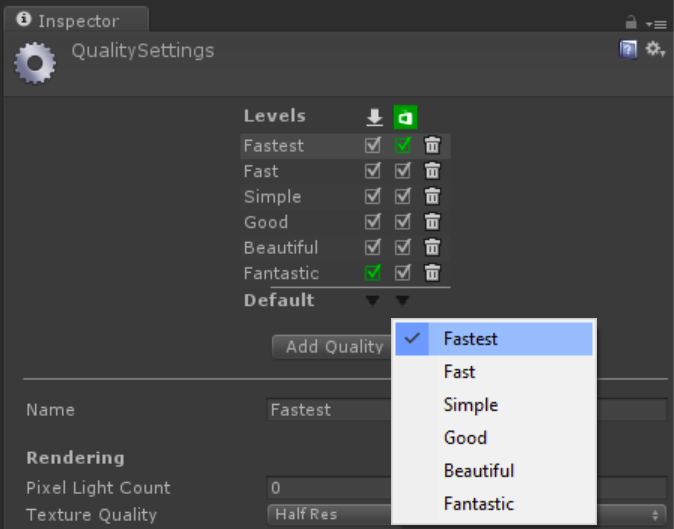The height and width of the screenshot is (529, 674).
Task: Delete the Simple quality level
Action: pos(432,196)
